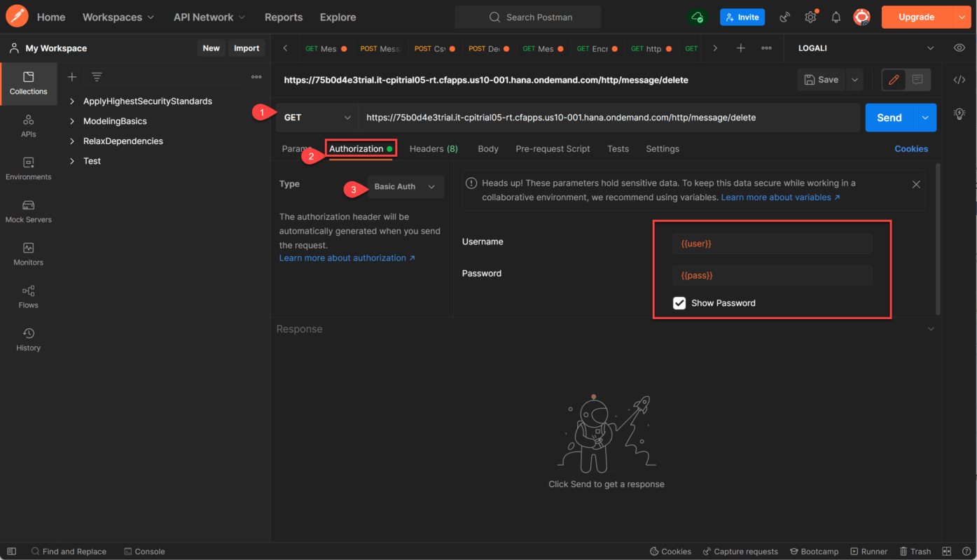This screenshot has height=560, width=977.
Task: Open the Upgrade dropdown arrow
Action: click(x=960, y=17)
